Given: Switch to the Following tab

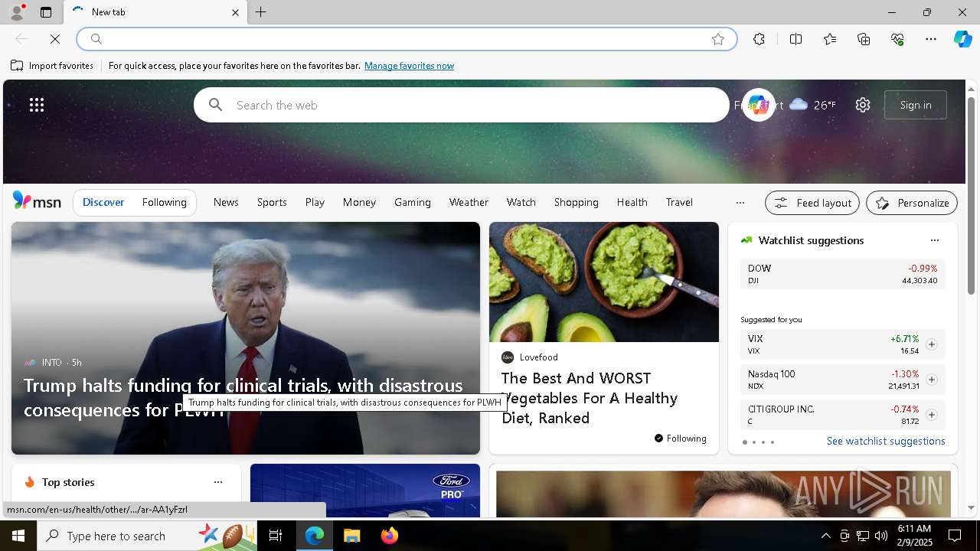Looking at the screenshot, I should click(164, 202).
